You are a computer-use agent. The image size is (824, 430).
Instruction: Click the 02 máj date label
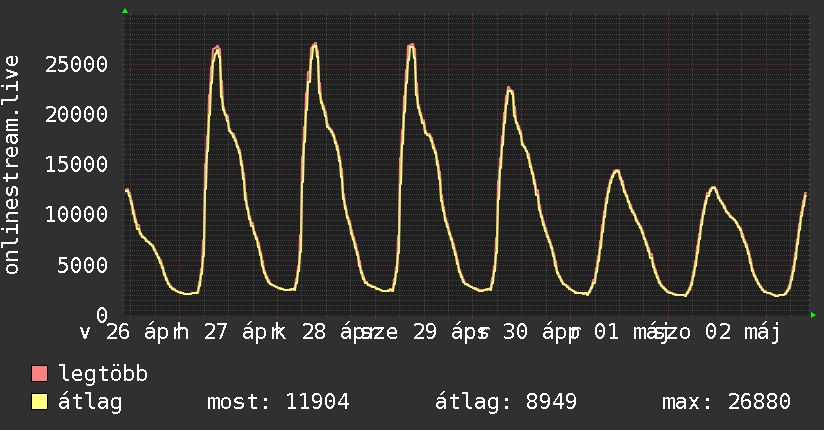pos(742,332)
